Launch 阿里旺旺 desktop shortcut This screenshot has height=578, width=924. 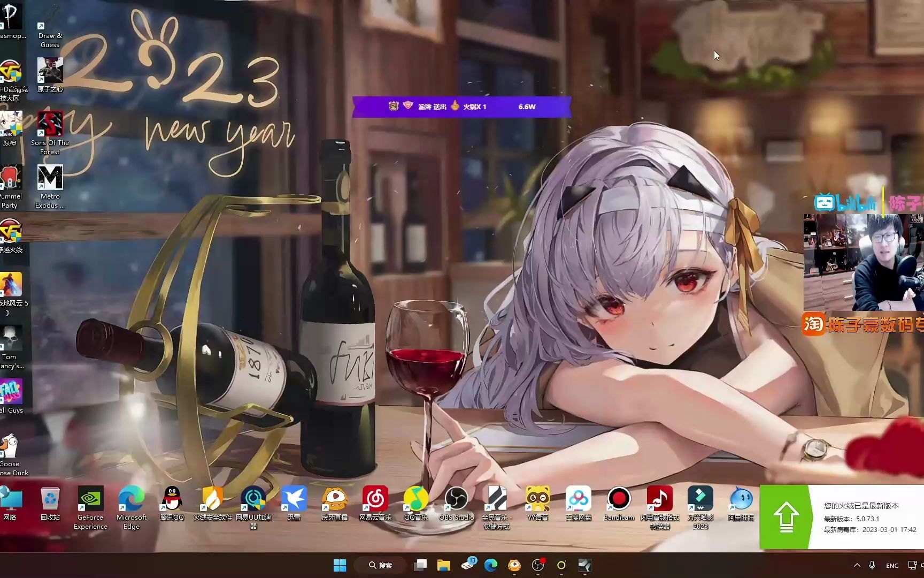(741, 503)
